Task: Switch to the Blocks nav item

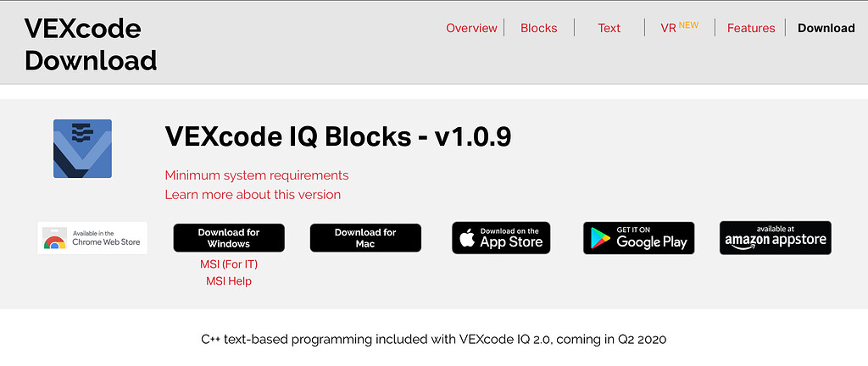Action: click(538, 28)
